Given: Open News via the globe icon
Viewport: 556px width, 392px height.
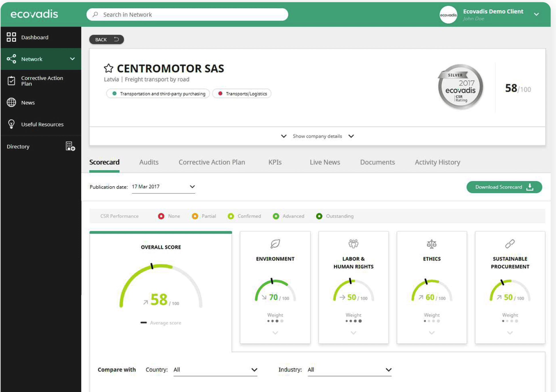Looking at the screenshot, I should 11,102.
